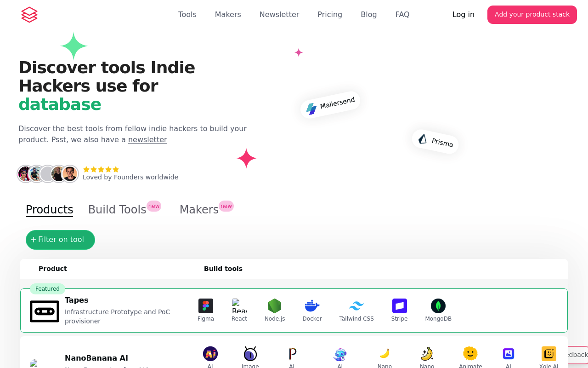Select the Image tool round icon
This screenshot has height=368, width=588.
pos(250,354)
